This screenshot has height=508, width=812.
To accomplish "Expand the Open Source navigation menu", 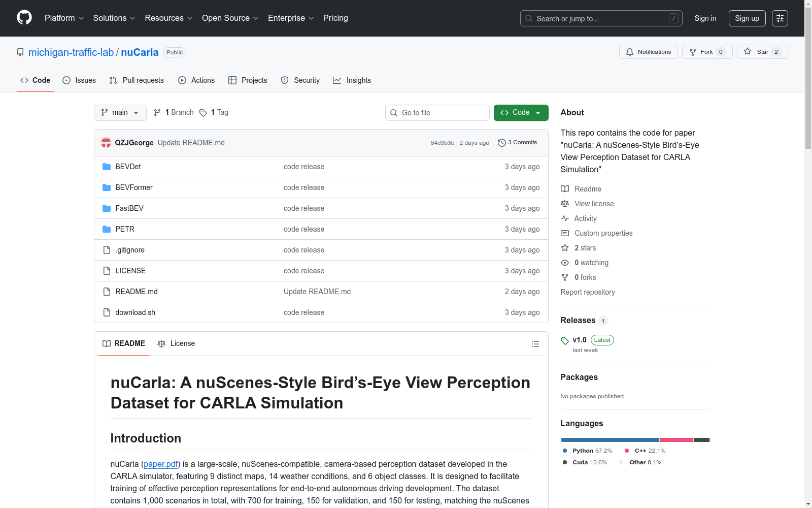I will [x=230, y=18].
